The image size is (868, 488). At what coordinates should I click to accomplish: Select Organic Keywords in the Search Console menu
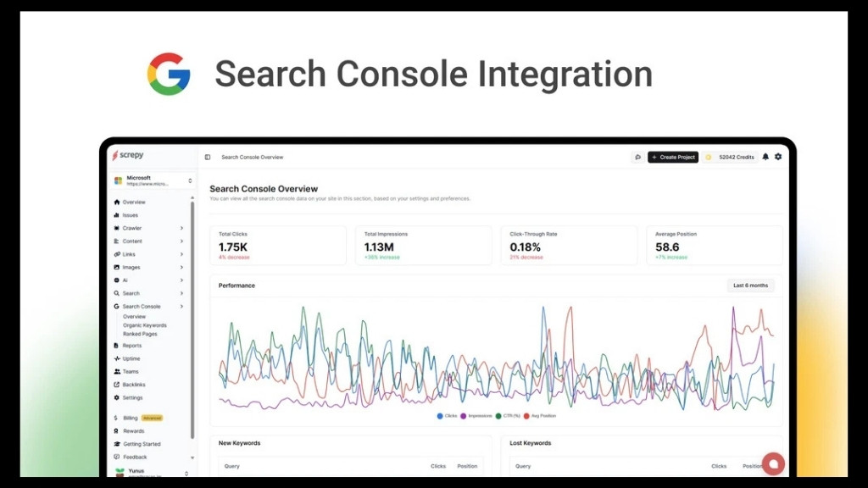point(145,325)
